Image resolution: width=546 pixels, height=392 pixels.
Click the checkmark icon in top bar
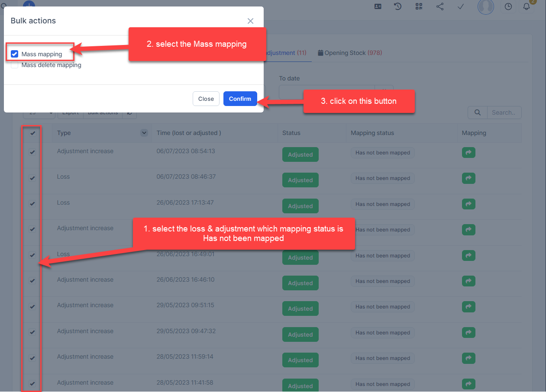pos(461,6)
